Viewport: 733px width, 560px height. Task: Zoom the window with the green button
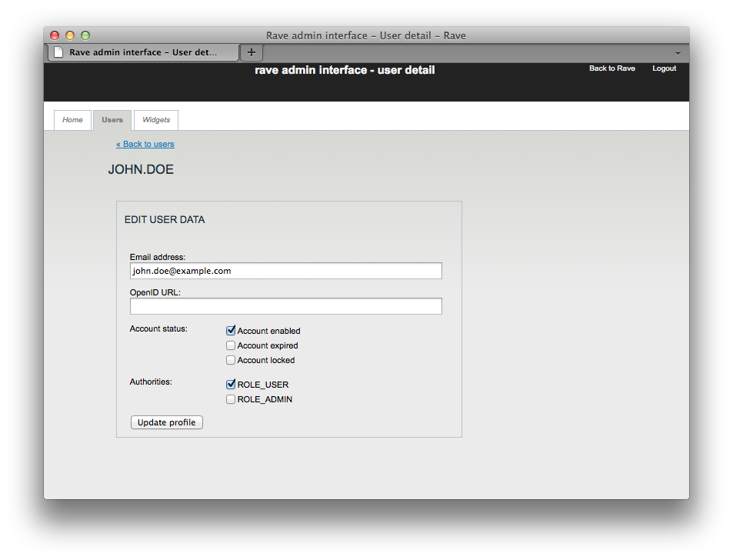[85, 35]
